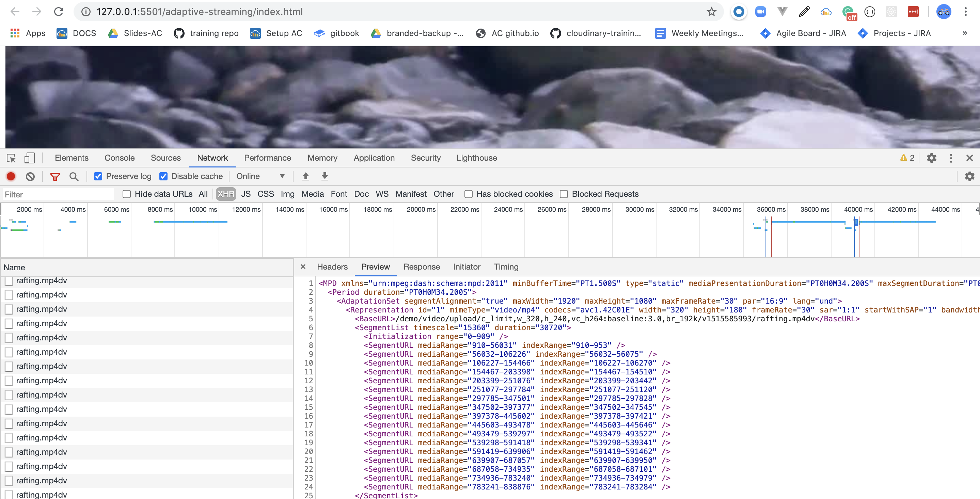Click the export HAR download arrow
980x499 pixels.
[325, 176]
